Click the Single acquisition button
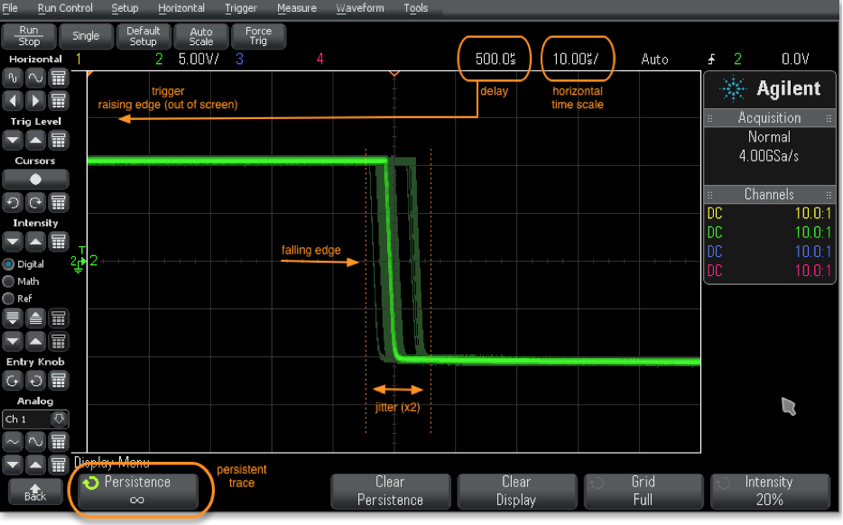Viewport: 843px width, 525px height. [86, 36]
